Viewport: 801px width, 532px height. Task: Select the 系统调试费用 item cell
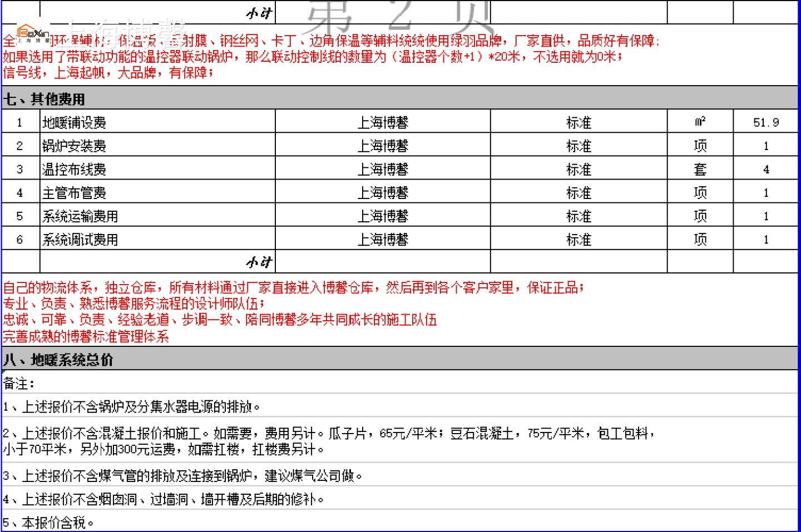point(157,240)
